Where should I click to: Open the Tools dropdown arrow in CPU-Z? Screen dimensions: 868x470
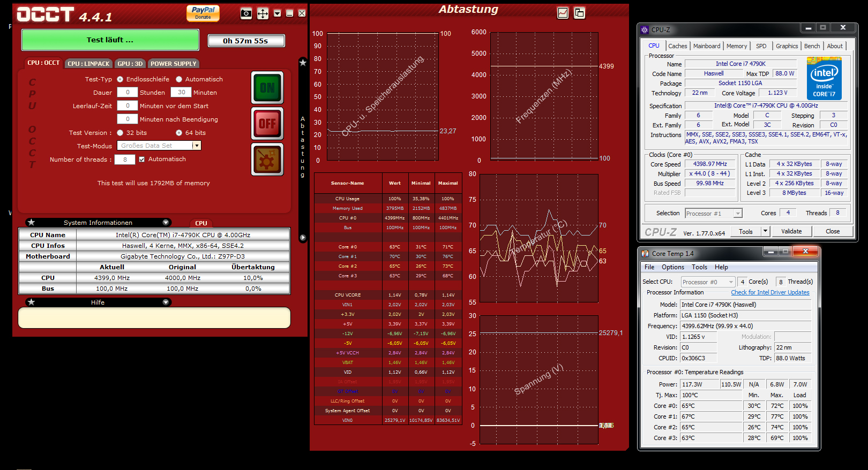[765, 231]
